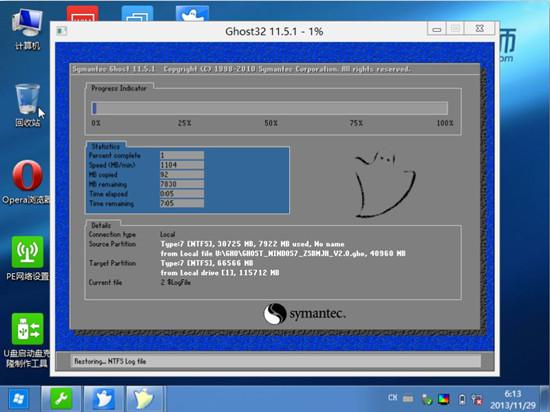This screenshot has width=550, height=412.
Task: Open the 计算机 desktop icon
Action: tap(27, 29)
